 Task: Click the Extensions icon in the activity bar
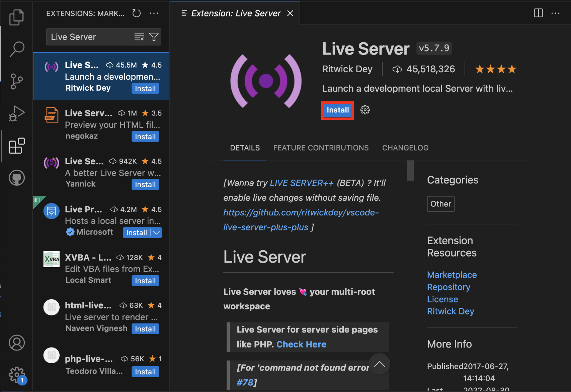16,145
